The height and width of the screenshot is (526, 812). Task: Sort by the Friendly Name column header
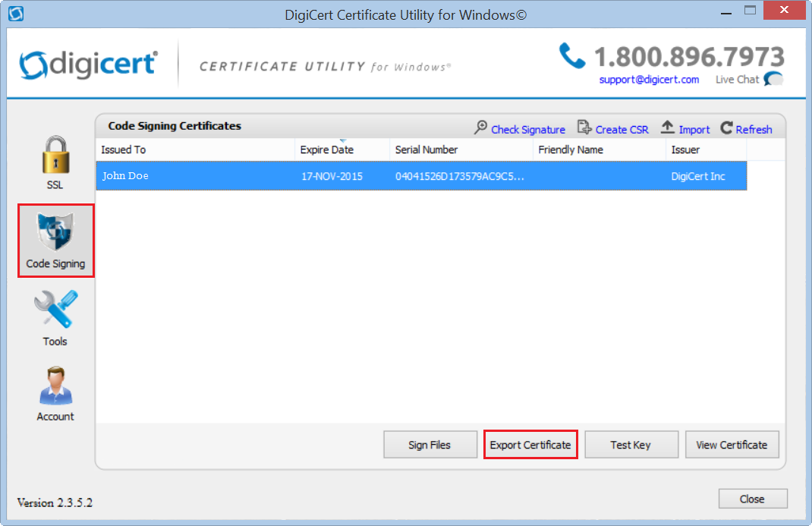tap(600, 150)
